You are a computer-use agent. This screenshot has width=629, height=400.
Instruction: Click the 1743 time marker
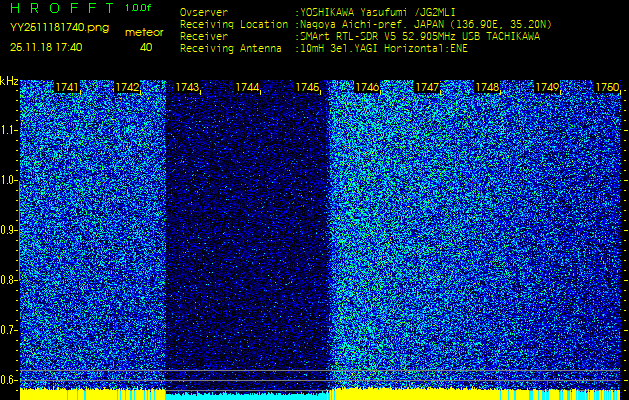(187, 87)
